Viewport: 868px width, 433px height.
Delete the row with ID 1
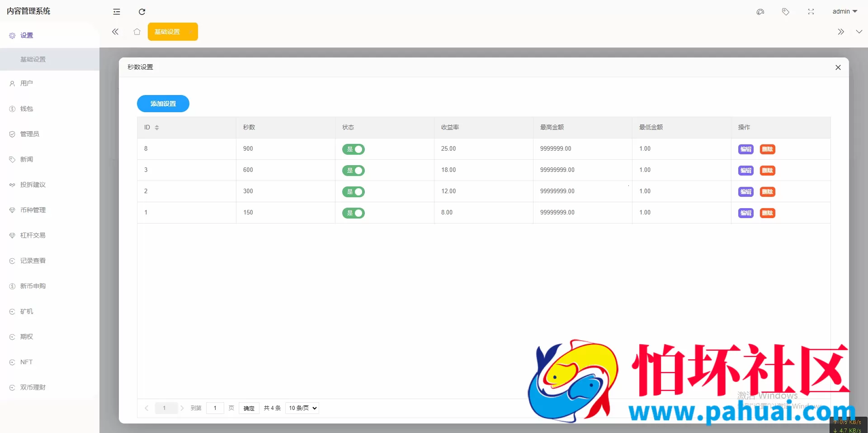point(768,213)
